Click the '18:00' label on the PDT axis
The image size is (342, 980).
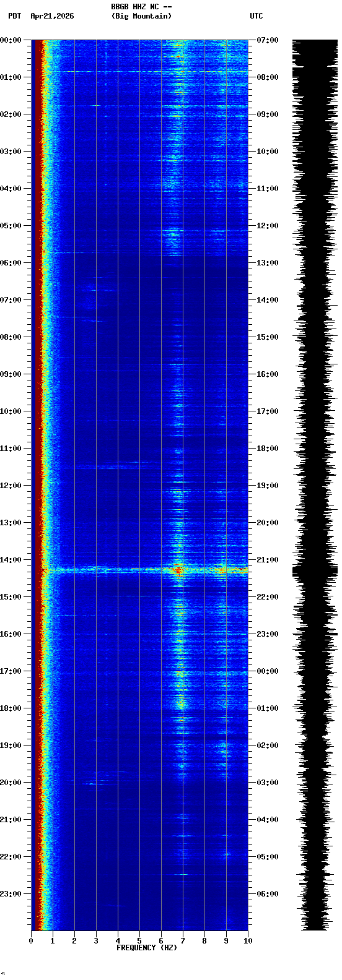click(x=11, y=708)
